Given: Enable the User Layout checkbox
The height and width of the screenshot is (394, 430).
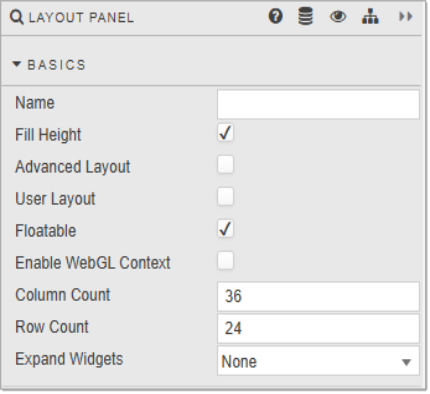Looking at the screenshot, I should click(225, 197).
